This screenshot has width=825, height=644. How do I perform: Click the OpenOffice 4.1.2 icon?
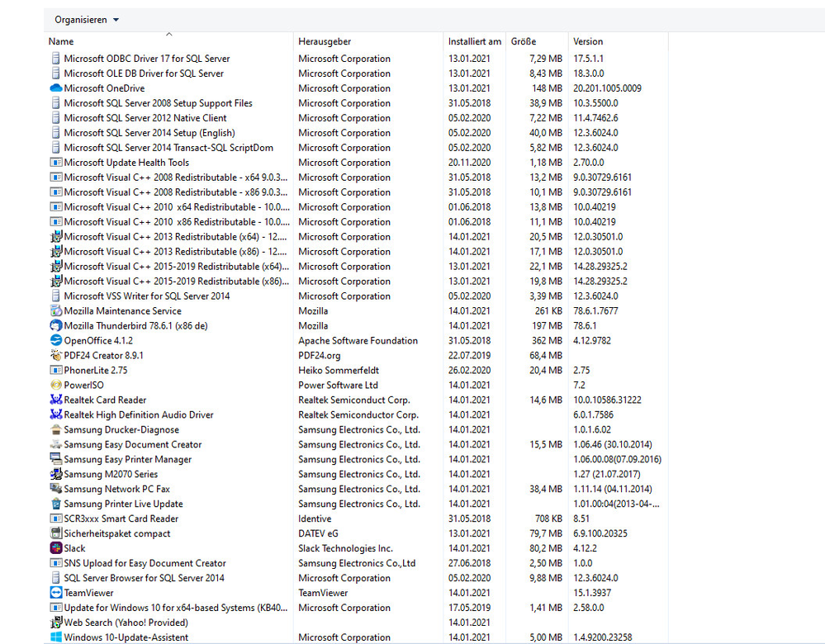click(56, 340)
